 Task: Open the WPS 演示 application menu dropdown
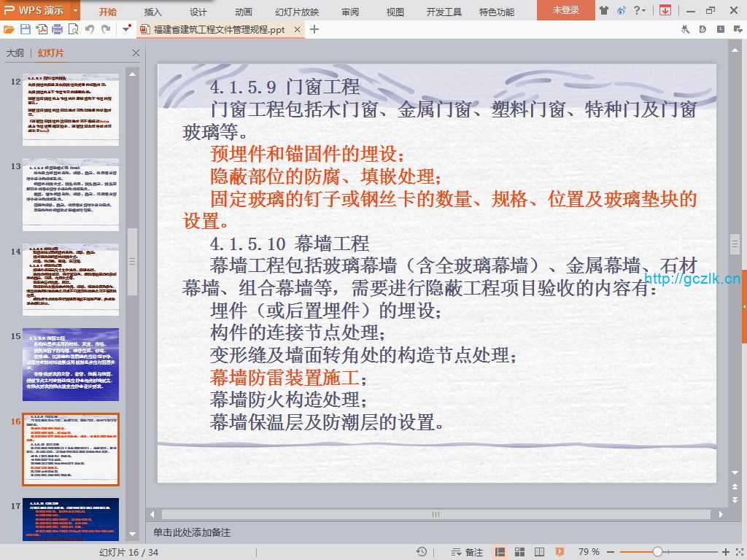pos(76,10)
